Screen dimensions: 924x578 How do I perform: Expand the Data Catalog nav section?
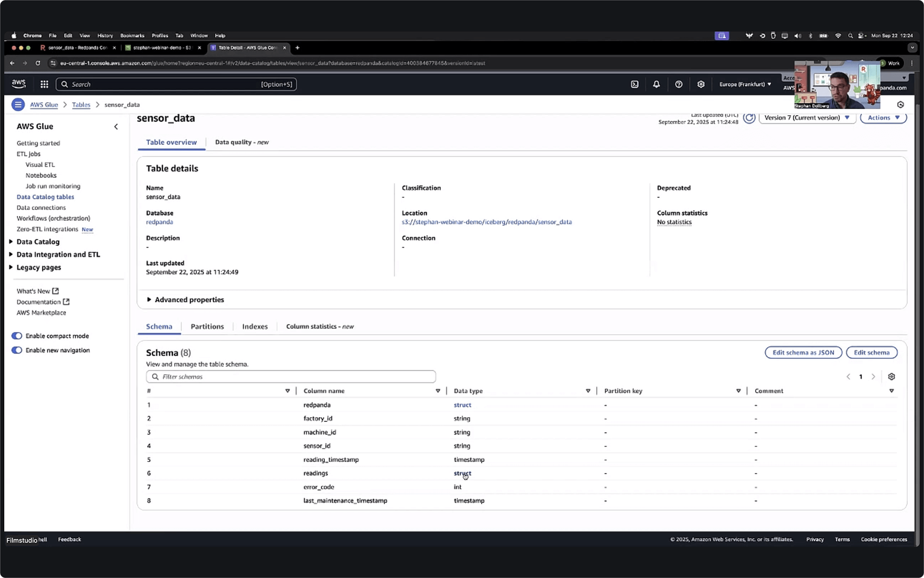click(38, 242)
